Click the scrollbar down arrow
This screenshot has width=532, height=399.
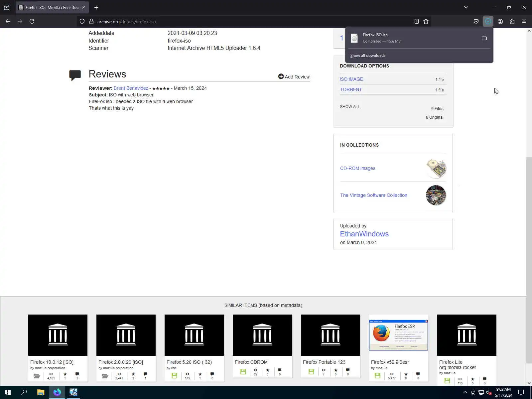pos(529,383)
